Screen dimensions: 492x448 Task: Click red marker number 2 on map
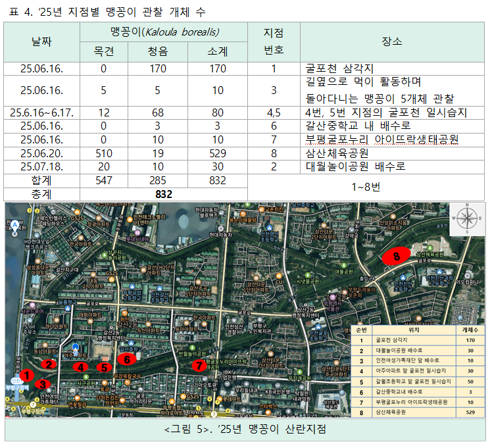[47, 364]
